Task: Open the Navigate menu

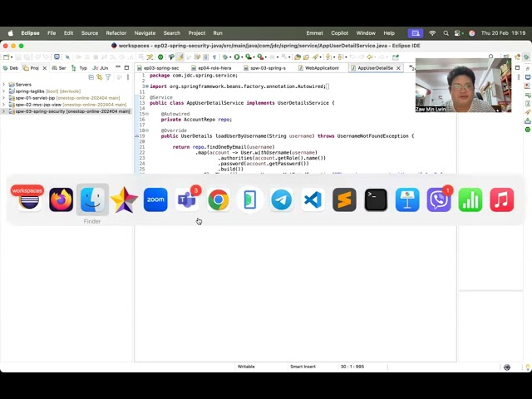Action: [145, 33]
